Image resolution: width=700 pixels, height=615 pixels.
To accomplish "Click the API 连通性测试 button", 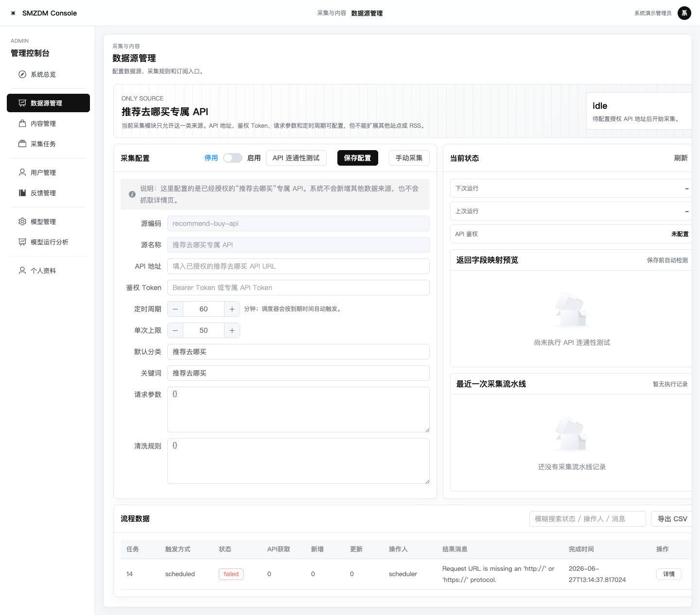I will (x=296, y=158).
